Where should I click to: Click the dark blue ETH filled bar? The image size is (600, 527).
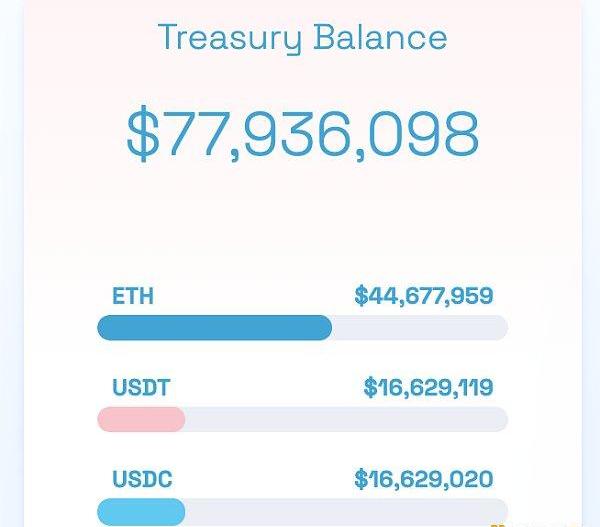point(213,328)
